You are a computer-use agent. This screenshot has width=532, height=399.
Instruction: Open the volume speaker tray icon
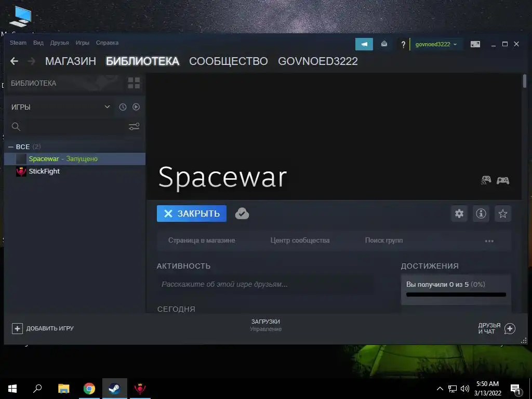click(x=465, y=389)
